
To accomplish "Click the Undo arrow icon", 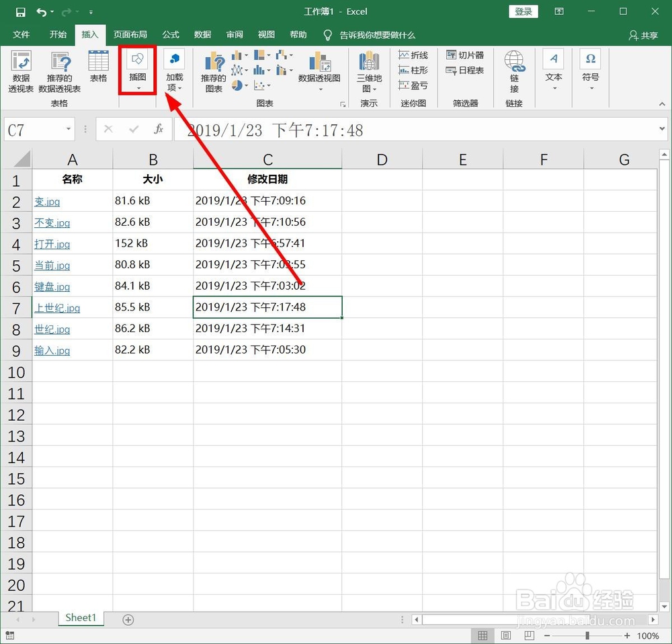I will (x=42, y=12).
